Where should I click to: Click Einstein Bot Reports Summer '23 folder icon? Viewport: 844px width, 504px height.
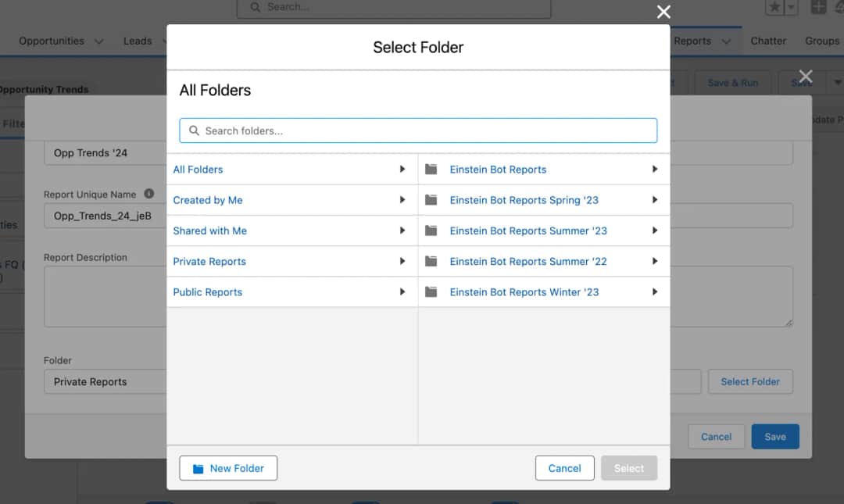tap(431, 231)
